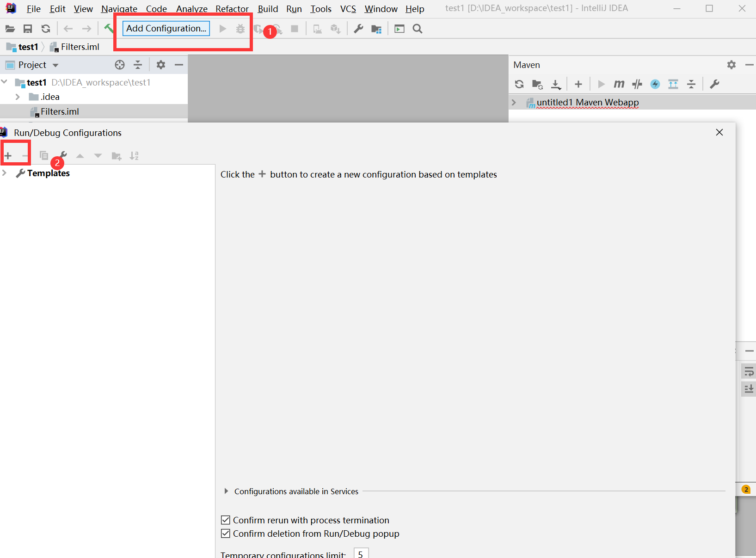The width and height of the screenshot is (756, 558).
Task: Open the Edit menu
Action: click(57, 9)
